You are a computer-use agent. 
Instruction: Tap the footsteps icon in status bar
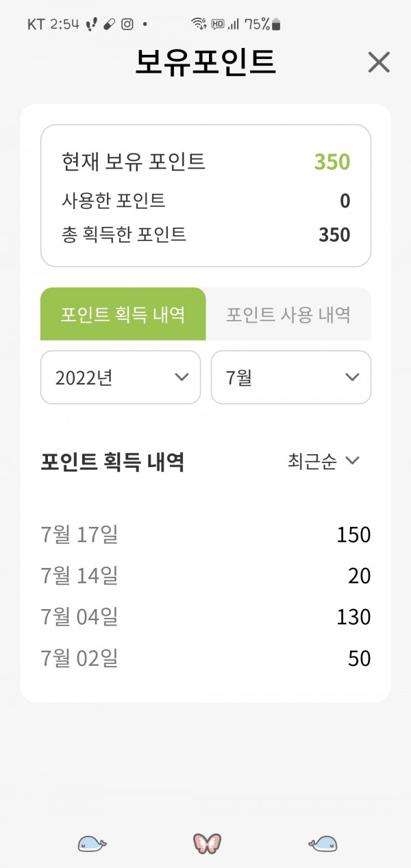91,24
